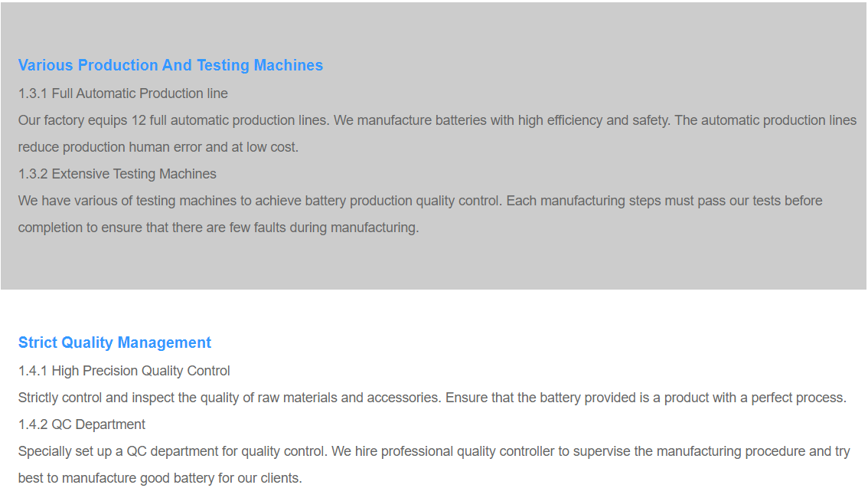Click the line starting 'completion to ensure that there'

pos(219,228)
